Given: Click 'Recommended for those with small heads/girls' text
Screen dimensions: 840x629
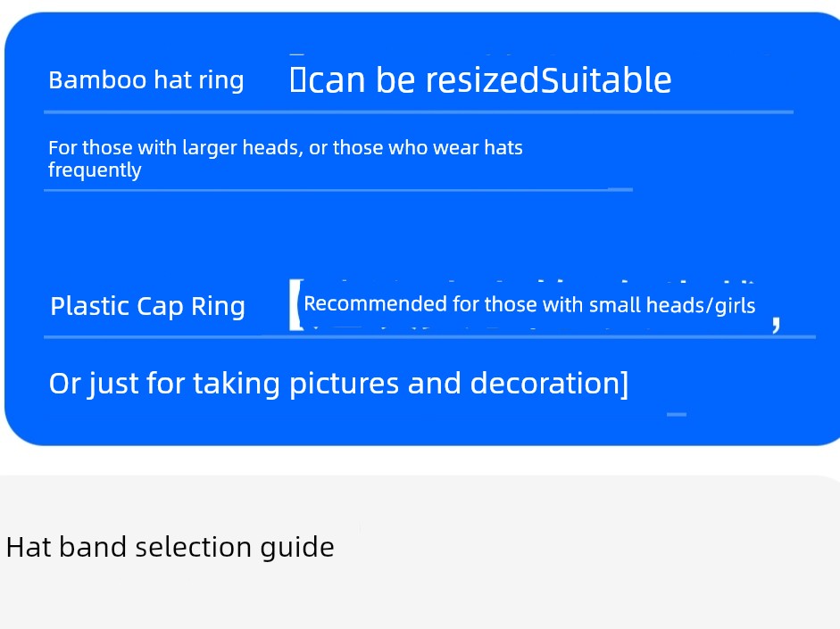Looking at the screenshot, I should [529, 304].
